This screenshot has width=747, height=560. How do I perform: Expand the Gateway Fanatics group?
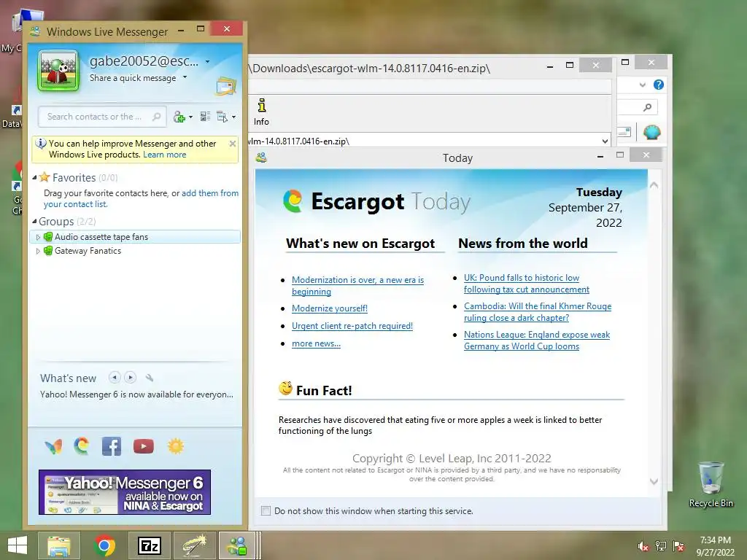(38, 251)
